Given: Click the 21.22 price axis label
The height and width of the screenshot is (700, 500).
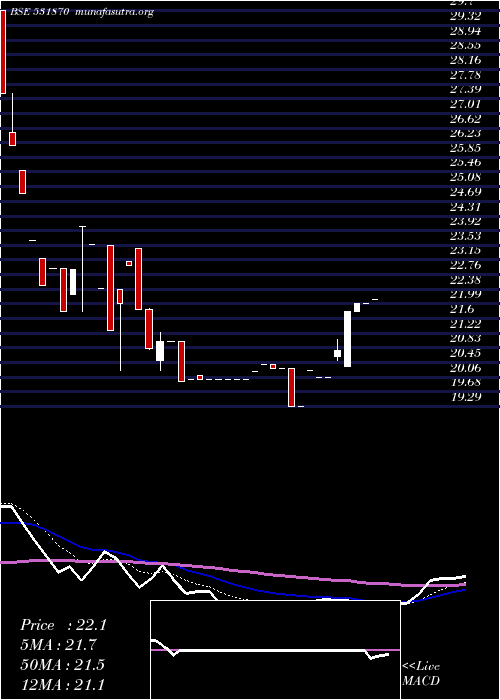Looking at the screenshot, I should coord(465,324).
